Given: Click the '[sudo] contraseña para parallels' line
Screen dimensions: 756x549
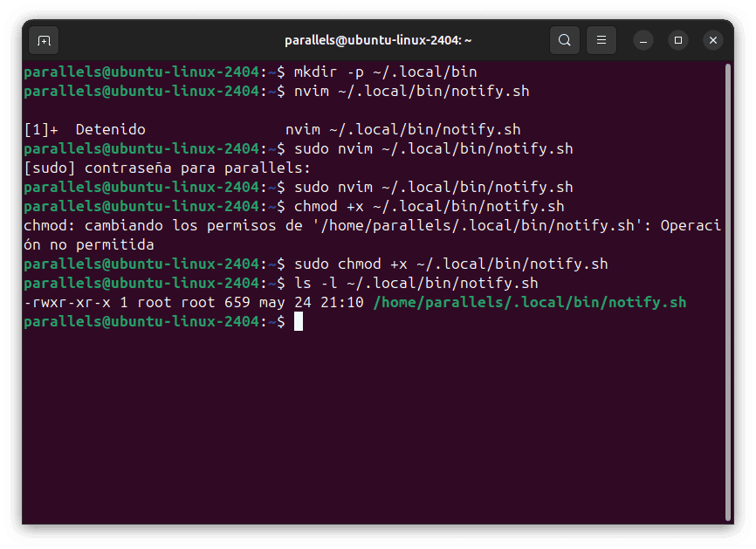Looking at the screenshot, I should point(168,168).
